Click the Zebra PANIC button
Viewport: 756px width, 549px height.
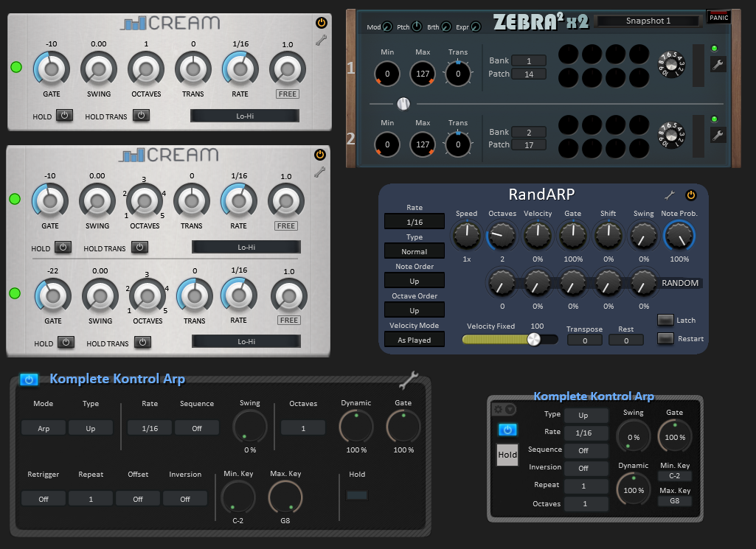(x=718, y=17)
